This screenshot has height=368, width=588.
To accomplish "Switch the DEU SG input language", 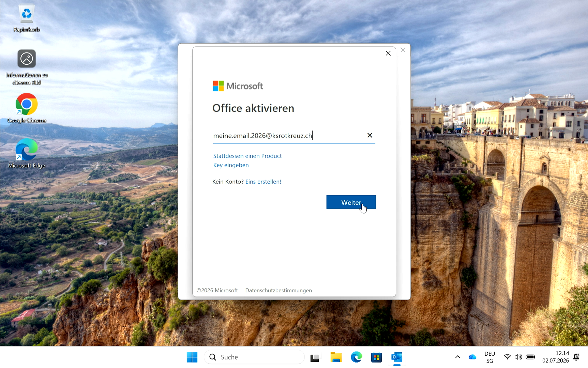I will pos(490,357).
